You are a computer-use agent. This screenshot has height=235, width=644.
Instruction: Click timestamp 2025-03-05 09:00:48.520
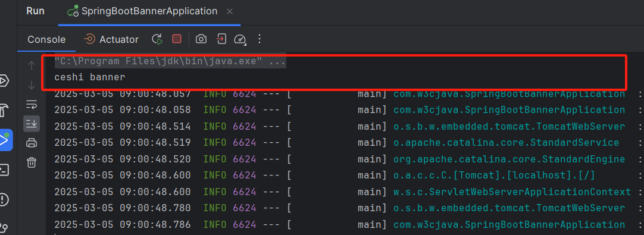point(123,159)
